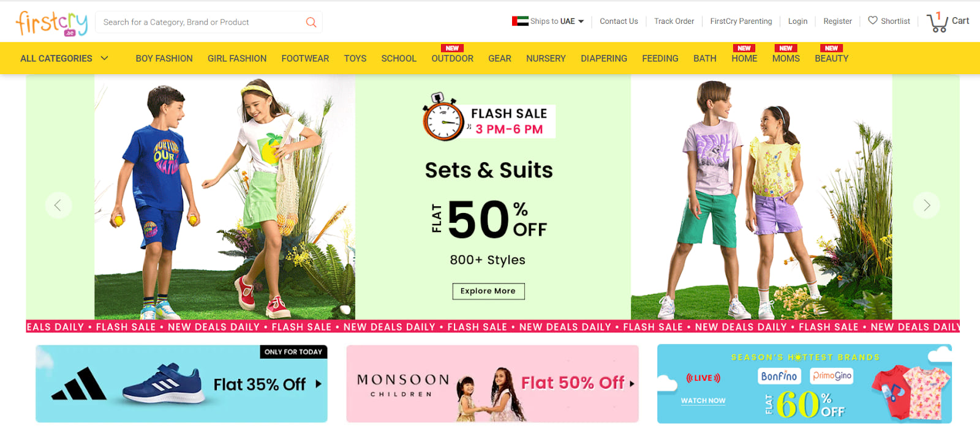The image size is (980, 426).
Task: Expand the Ships to UAE dropdown
Action: (548, 21)
